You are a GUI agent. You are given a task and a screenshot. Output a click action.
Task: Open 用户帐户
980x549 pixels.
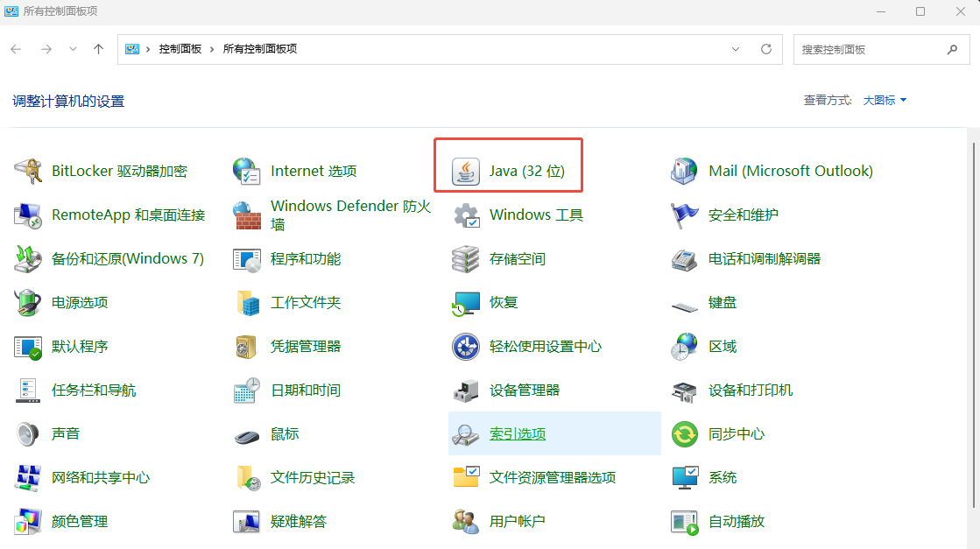click(x=517, y=521)
